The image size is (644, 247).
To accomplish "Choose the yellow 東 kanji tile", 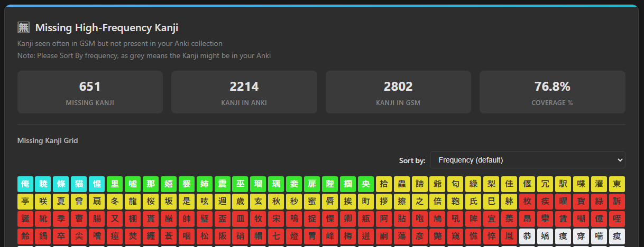I will click(x=617, y=184).
